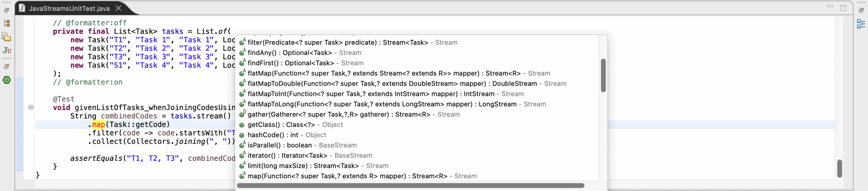Screen dimensions: 868x191
Task: Click the highlighted map call in code
Action: (98, 125)
